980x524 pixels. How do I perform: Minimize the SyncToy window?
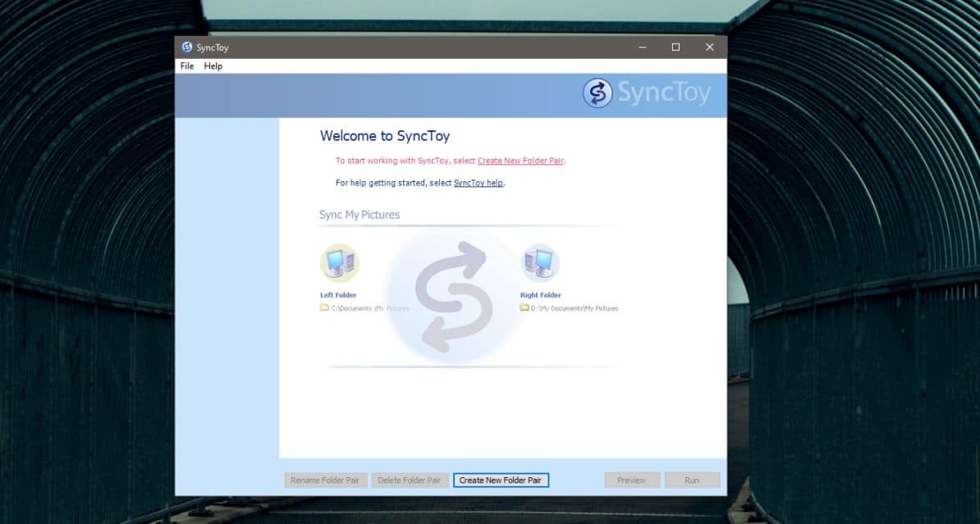point(642,47)
